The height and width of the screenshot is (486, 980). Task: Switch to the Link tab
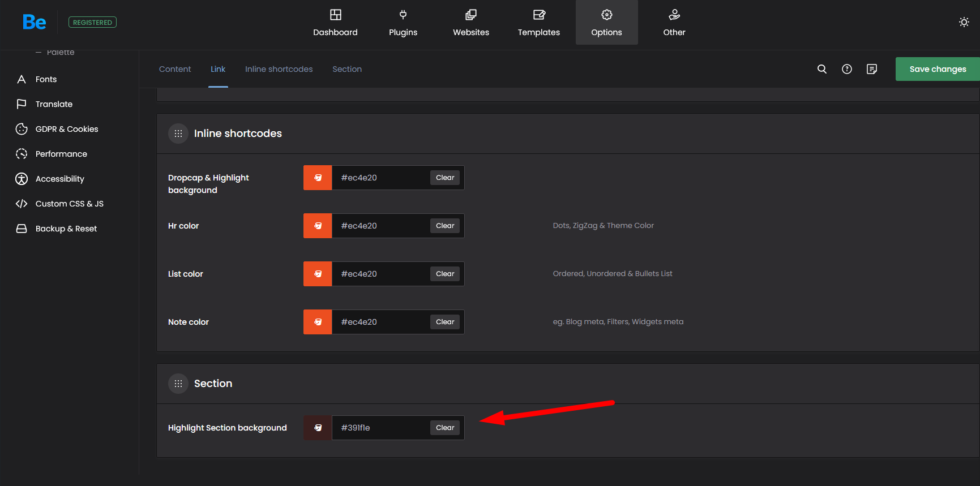coord(218,69)
